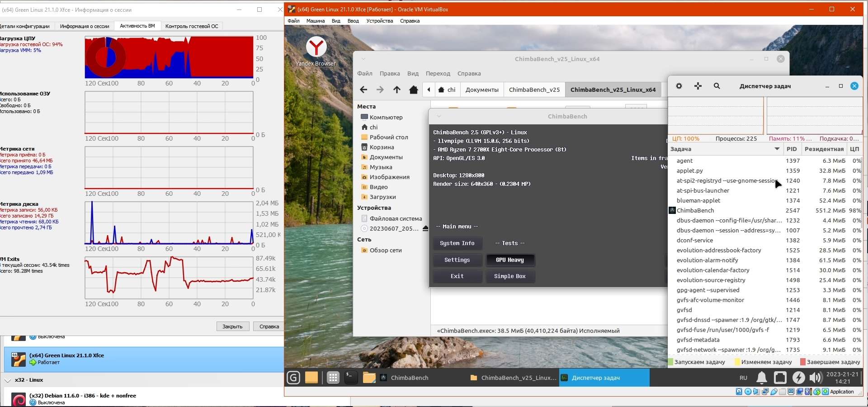Open the Task Manager search
This screenshot has width=868, height=407.
click(x=717, y=86)
